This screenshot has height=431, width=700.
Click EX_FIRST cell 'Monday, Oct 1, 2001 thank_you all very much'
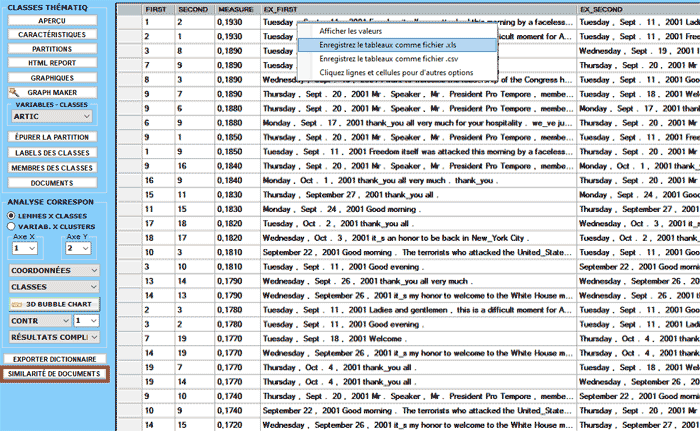(x=418, y=180)
